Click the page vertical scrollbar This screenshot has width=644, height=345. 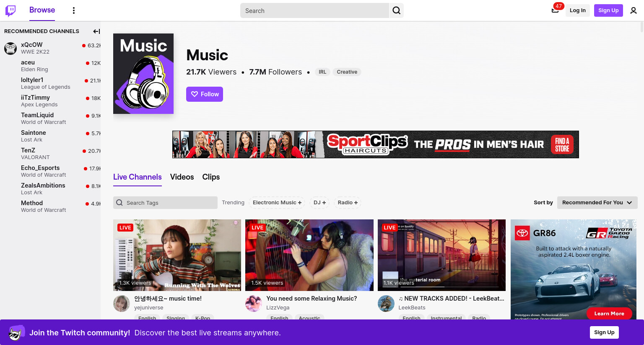[x=641, y=27]
